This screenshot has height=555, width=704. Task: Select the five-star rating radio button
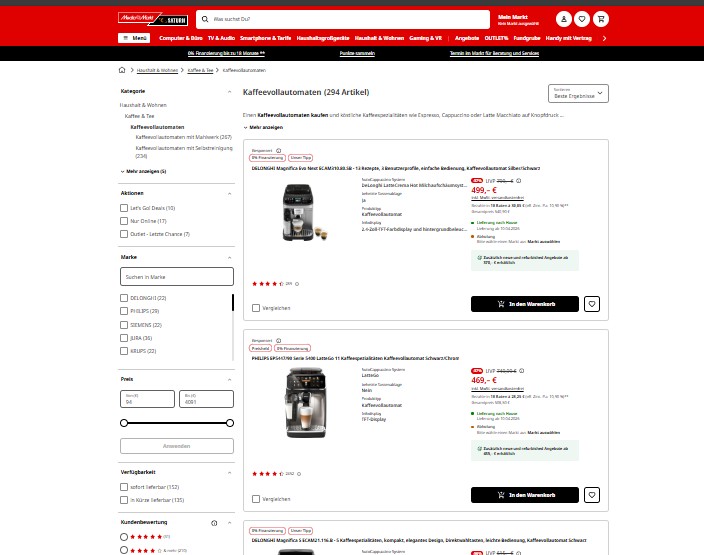coord(124,537)
